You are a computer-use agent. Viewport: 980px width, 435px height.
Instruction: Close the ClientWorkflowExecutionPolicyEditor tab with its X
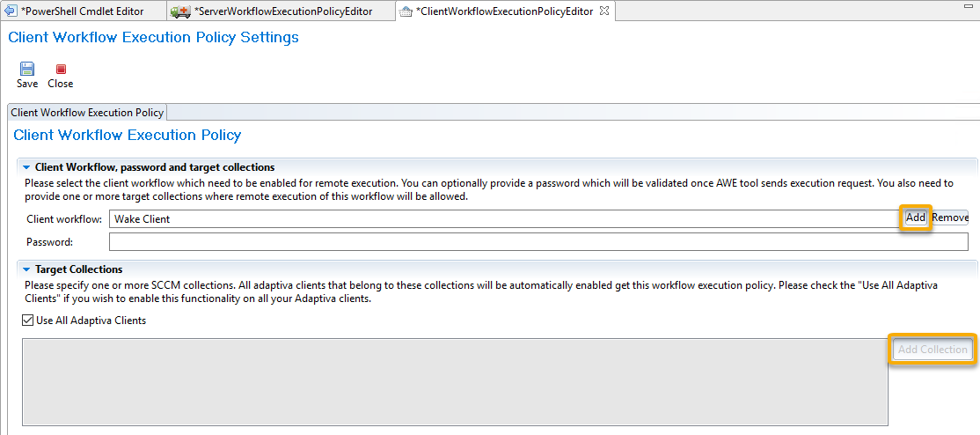point(603,11)
